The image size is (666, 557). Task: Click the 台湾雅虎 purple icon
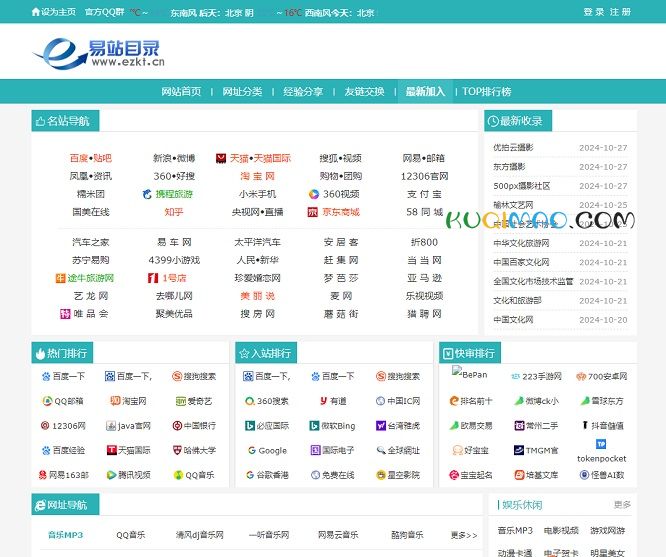(x=381, y=425)
